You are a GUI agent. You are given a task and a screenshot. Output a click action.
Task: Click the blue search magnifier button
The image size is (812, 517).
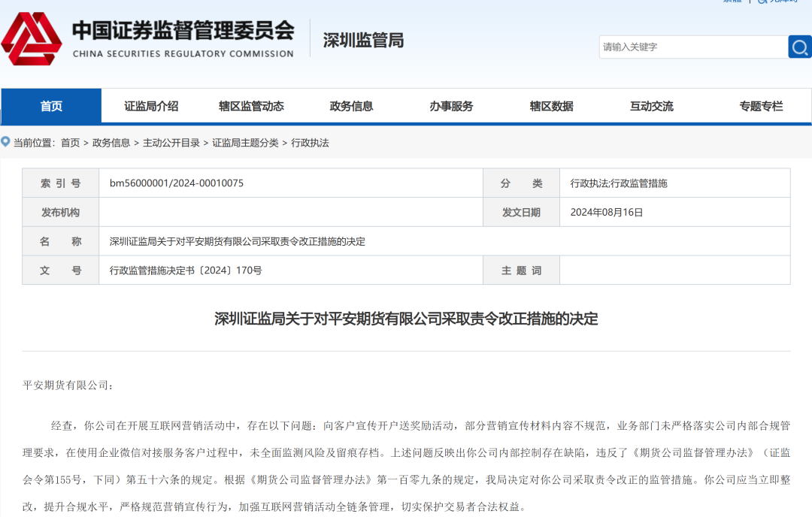point(799,47)
